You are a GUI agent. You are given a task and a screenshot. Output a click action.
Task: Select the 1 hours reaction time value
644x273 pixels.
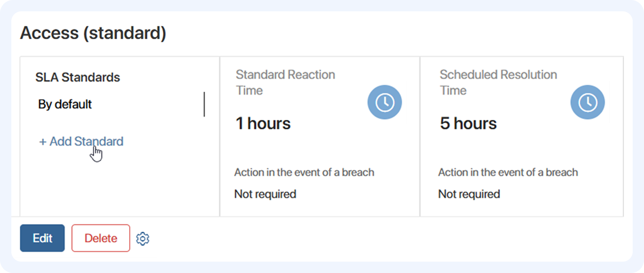coord(263,123)
